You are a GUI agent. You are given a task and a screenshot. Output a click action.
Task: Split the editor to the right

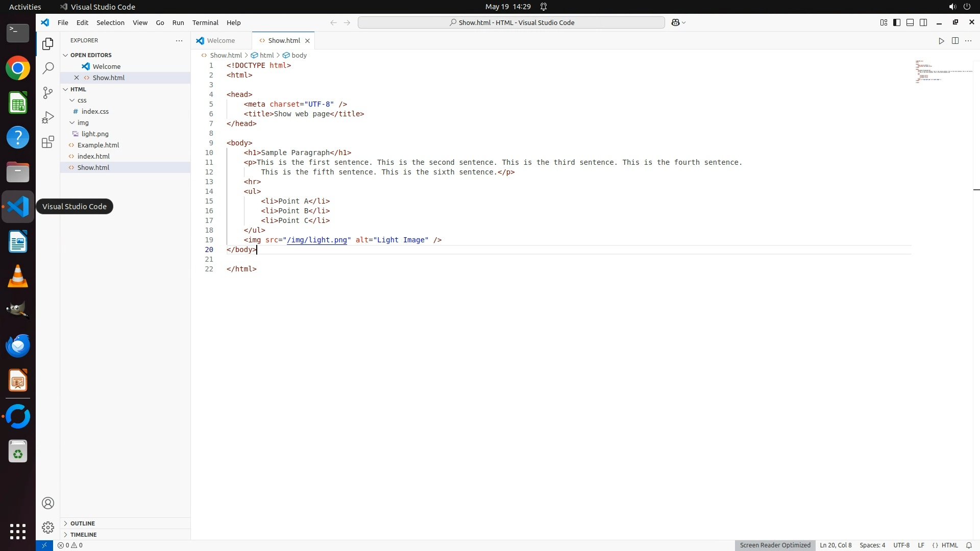955,41
